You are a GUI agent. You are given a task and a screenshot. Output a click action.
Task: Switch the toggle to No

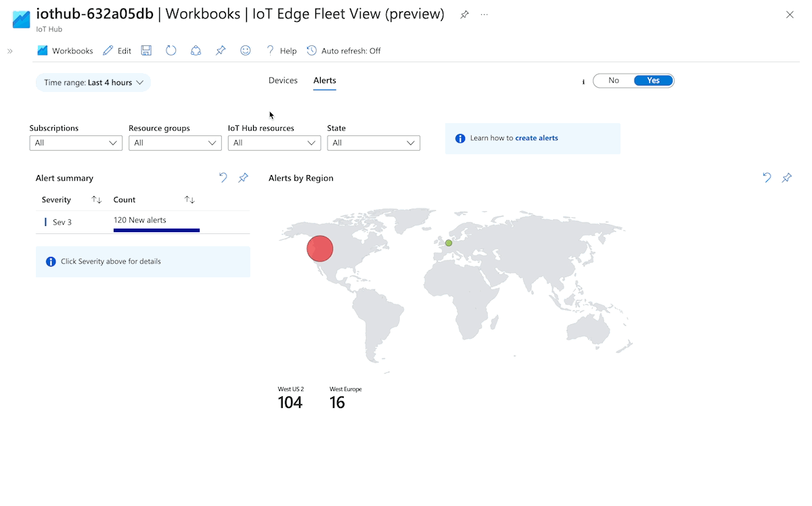point(614,80)
